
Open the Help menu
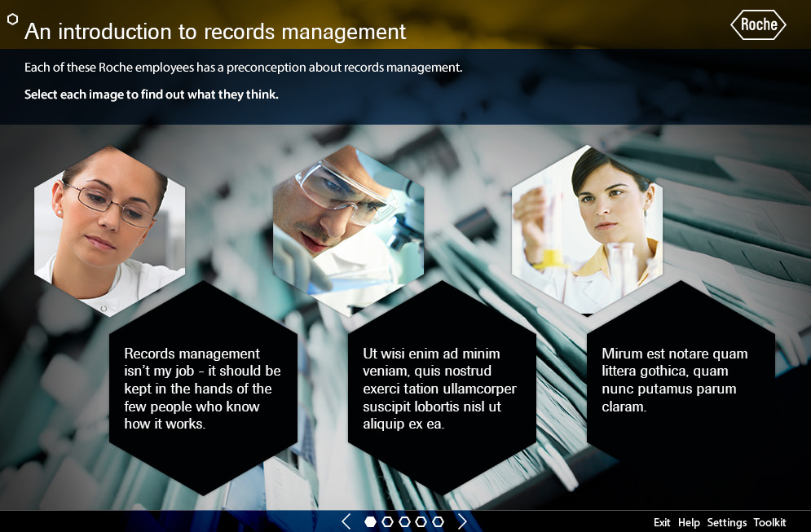click(x=689, y=522)
